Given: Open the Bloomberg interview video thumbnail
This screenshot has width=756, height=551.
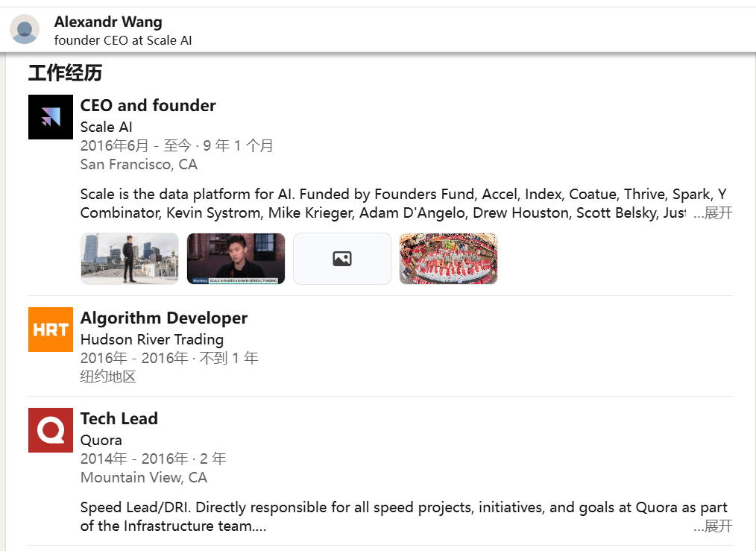Looking at the screenshot, I should 236,259.
